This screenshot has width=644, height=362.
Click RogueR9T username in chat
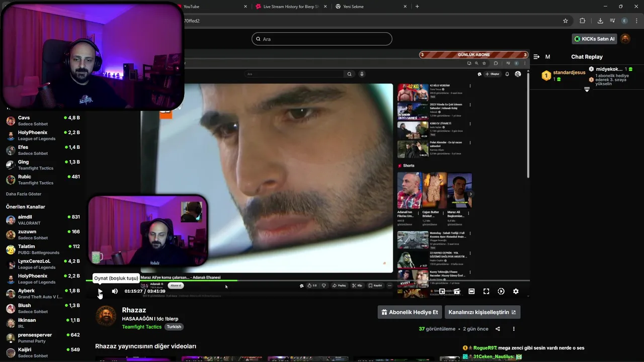(485, 348)
